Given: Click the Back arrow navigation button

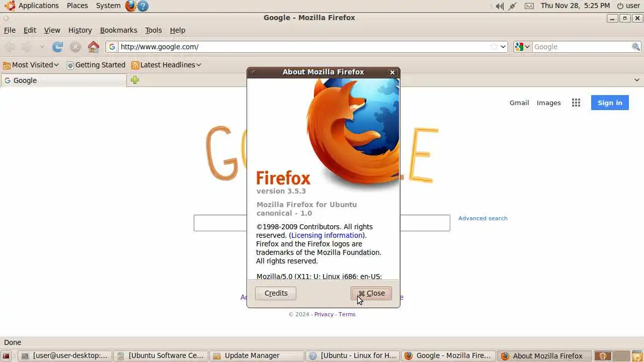Looking at the screenshot, I should (10, 47).
